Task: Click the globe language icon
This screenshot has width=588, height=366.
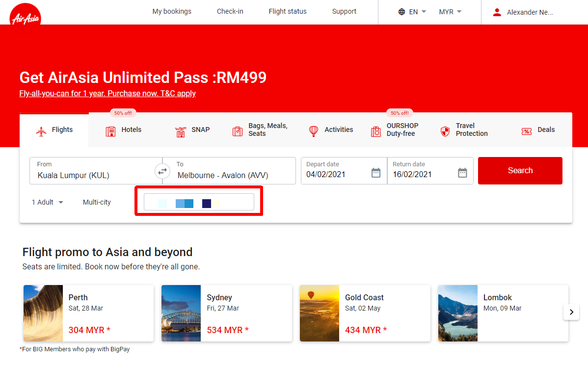Action: tap(402, 12)
